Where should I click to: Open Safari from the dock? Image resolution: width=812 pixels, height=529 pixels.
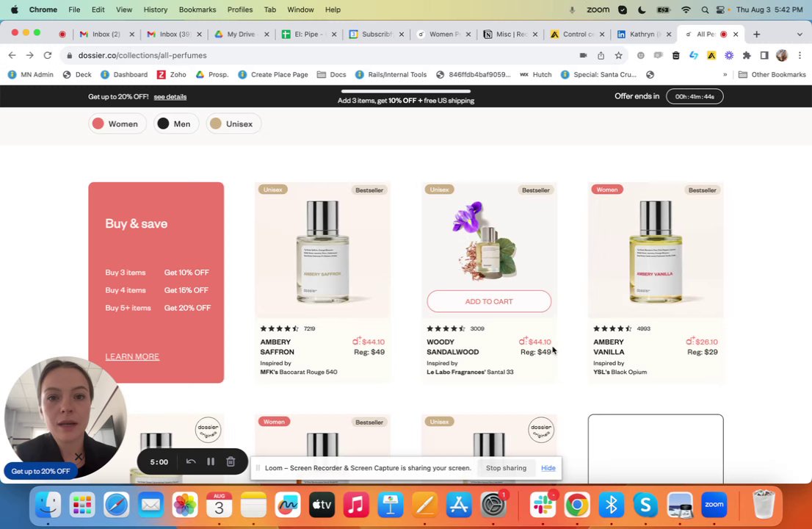pyautogui.click(x=116, y=504)
